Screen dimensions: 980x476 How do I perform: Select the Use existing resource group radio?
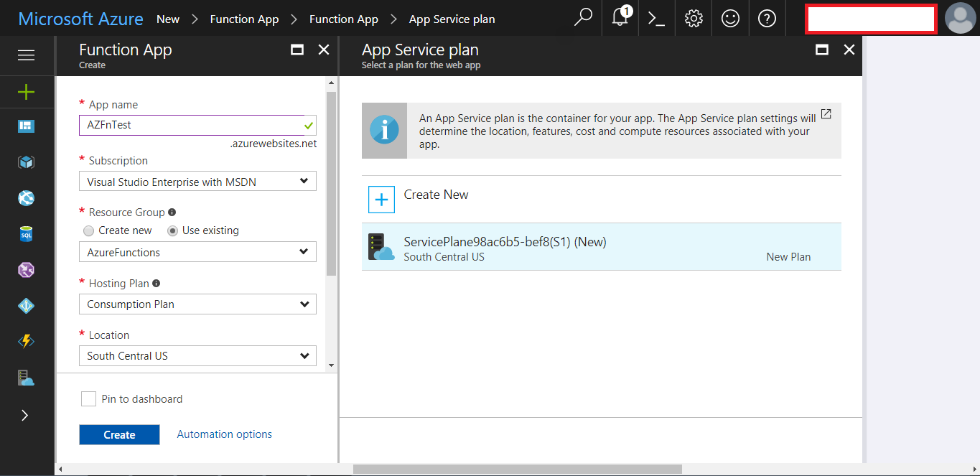click(x=172, y=230)
